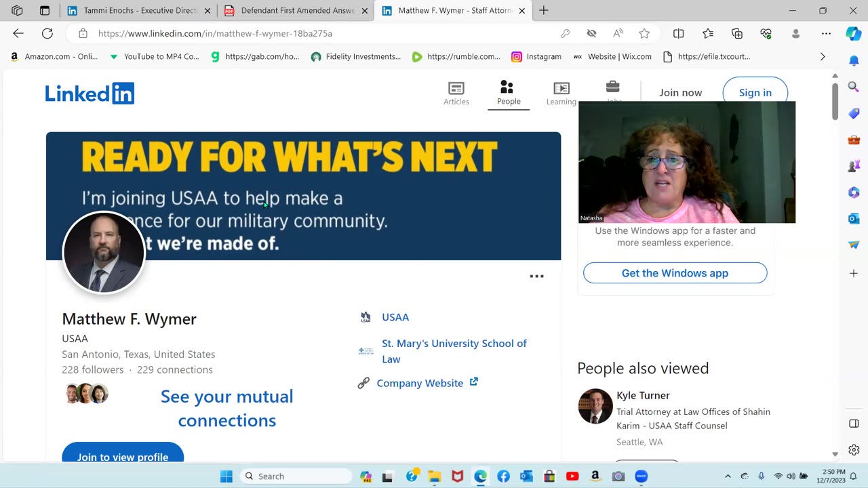Launch Copilot from the Edge toolbar

coord(854,33)
